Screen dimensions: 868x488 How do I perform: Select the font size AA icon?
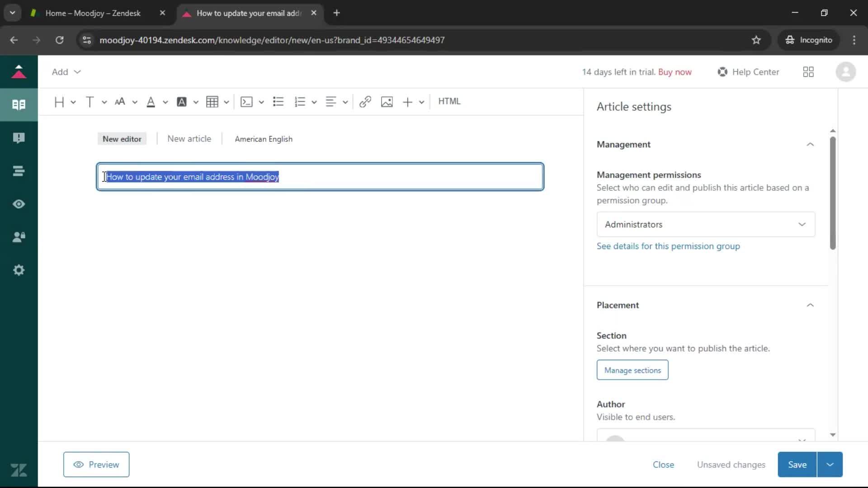tap(120, 102)
